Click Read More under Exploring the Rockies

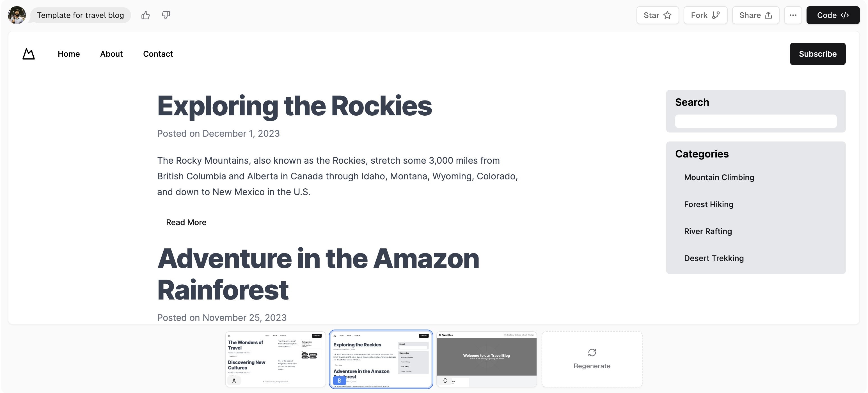(186, 222)
